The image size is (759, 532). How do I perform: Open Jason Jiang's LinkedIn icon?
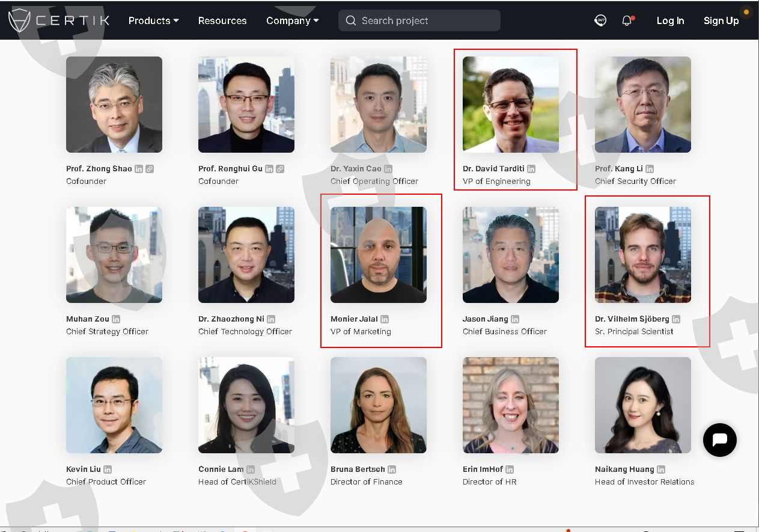click(x=515, y=319)
